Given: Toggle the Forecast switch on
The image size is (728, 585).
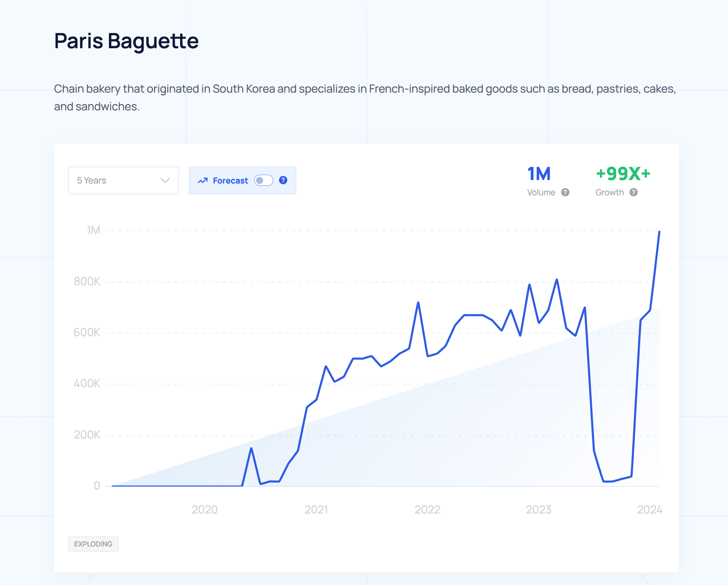Looking at the screenshot, I should pos(263,180).
